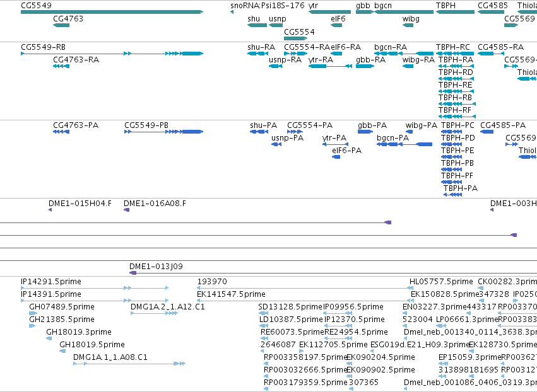Viewport: 537px width, 392px height.
Task: Select the eIF6 gene label
Action: (x=338, y=18)
